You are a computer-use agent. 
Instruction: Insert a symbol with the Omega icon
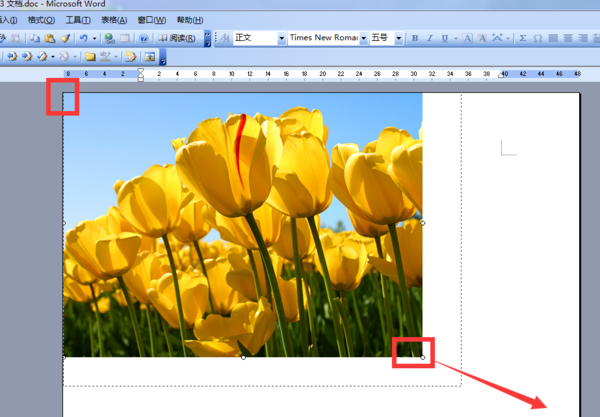pyautogui.click(x=538, y=38)
